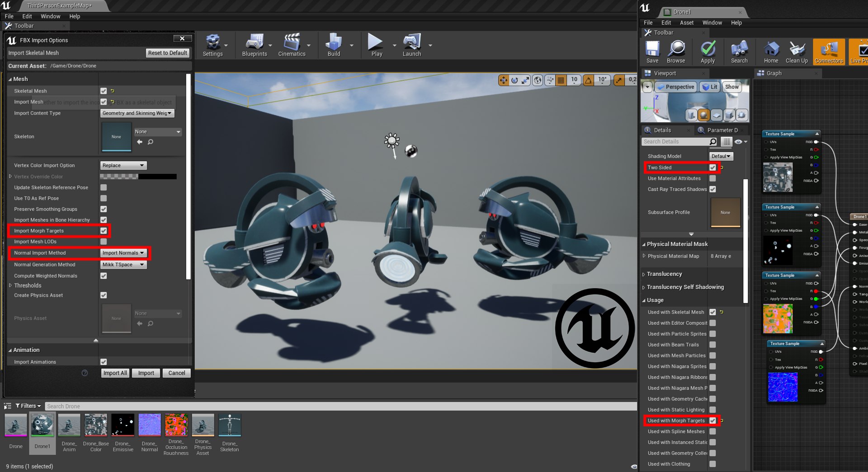Select the sphere preview shape icon
Screen dimensions: 868x472
pos(704,115)
